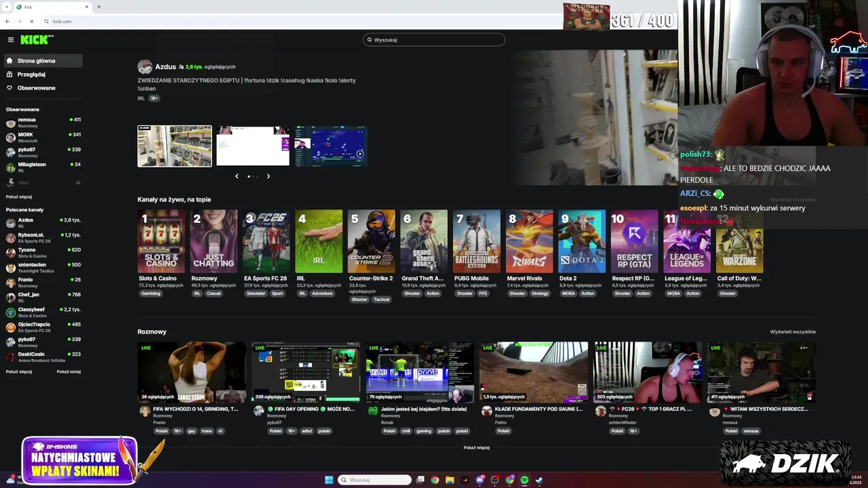Click the Classybeef avatar in recommended channels
The image size is (868, 488).
coord(11,312)
